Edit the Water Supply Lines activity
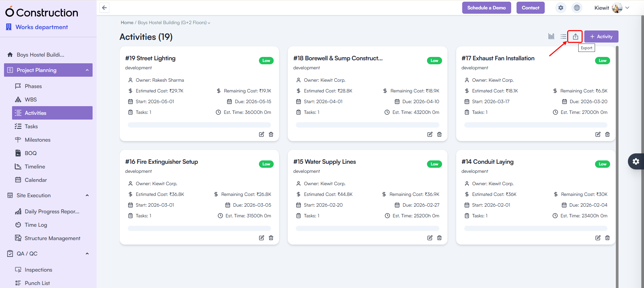 [430, 238]
